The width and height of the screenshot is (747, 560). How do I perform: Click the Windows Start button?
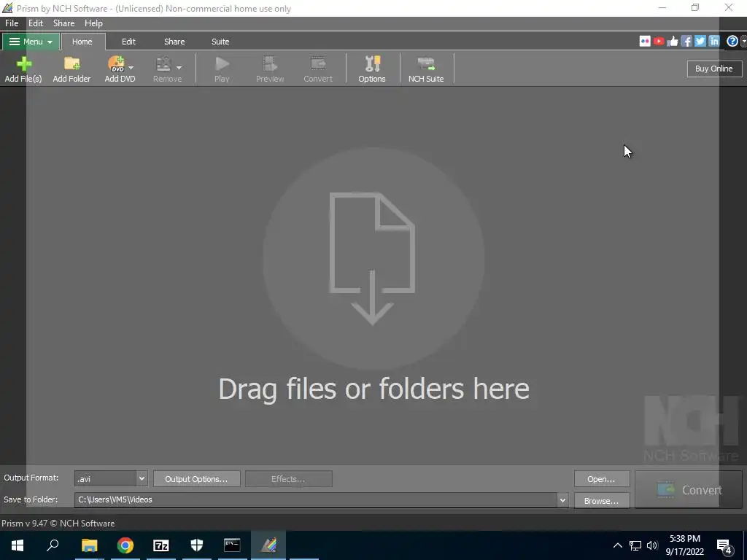point(18,545)
